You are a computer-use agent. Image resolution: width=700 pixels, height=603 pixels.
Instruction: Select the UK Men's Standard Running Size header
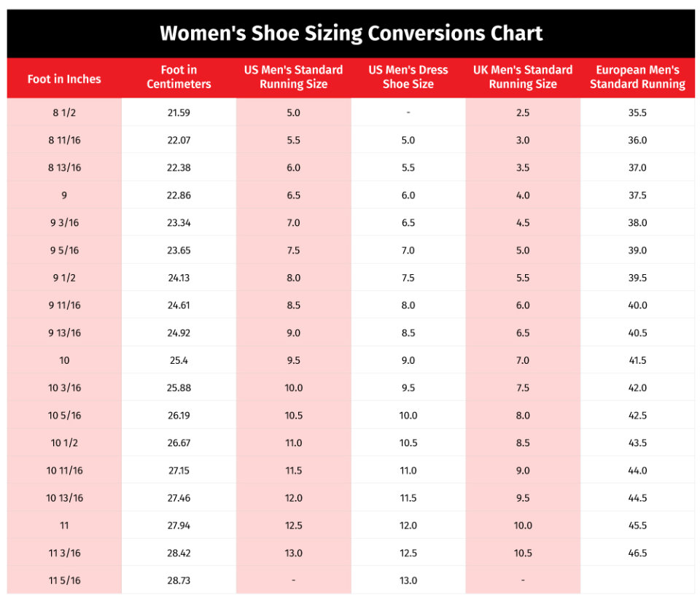click(x=523, y=77)
